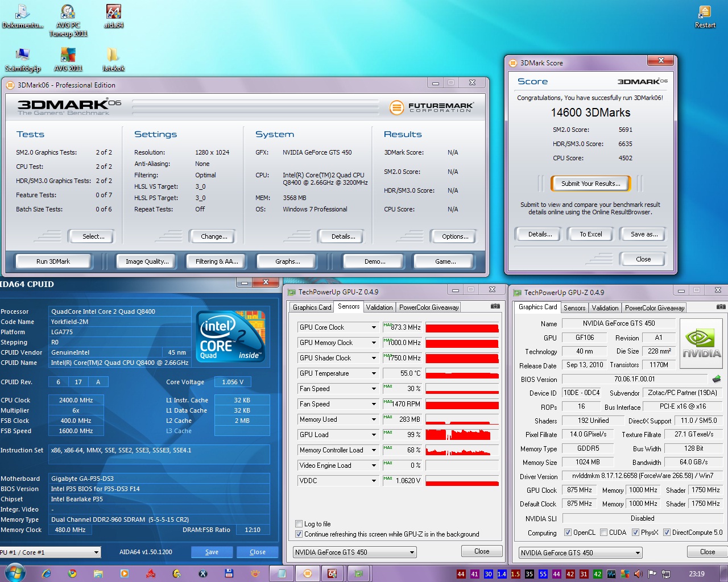728x582 pixels.
Task: Open the Action Center flag tray icon
Action: 652,574
